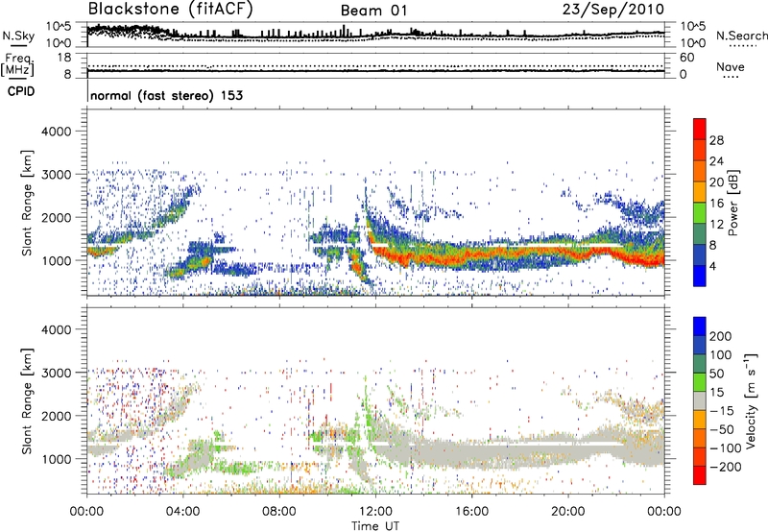Click the 1000 tick in velocity panel
The width and height of the screenshot is (768, 532).
coord(56,459)
